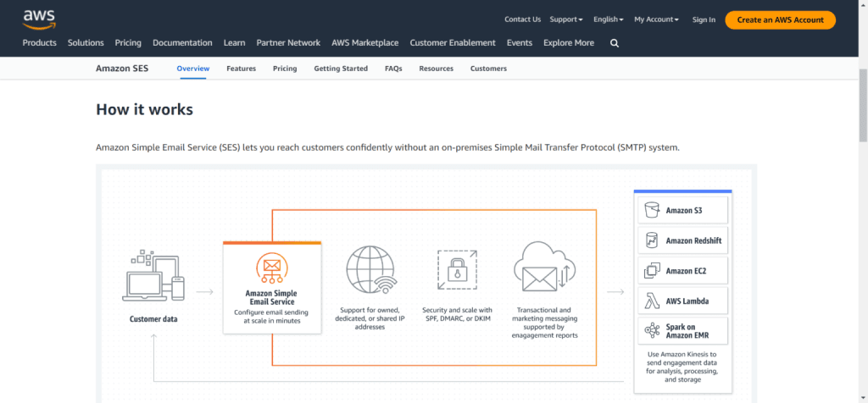
Task: Click the Amazon S3 label
Action: pos(684,211)
